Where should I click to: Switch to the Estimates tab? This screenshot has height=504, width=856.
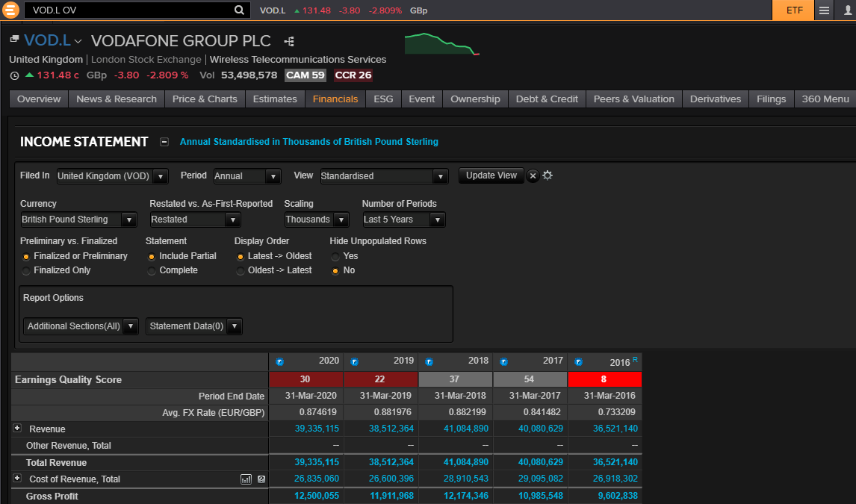[275, 99]
